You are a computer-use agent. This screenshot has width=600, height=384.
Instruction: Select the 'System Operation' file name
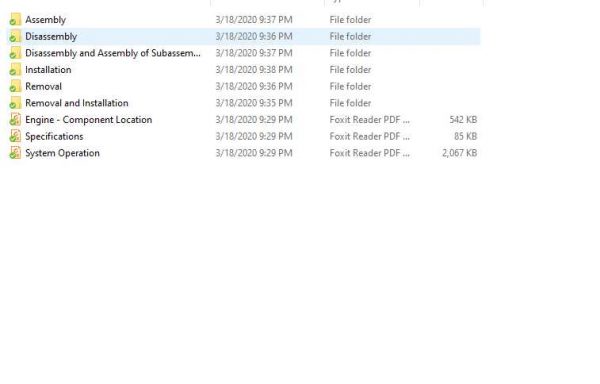62,153
